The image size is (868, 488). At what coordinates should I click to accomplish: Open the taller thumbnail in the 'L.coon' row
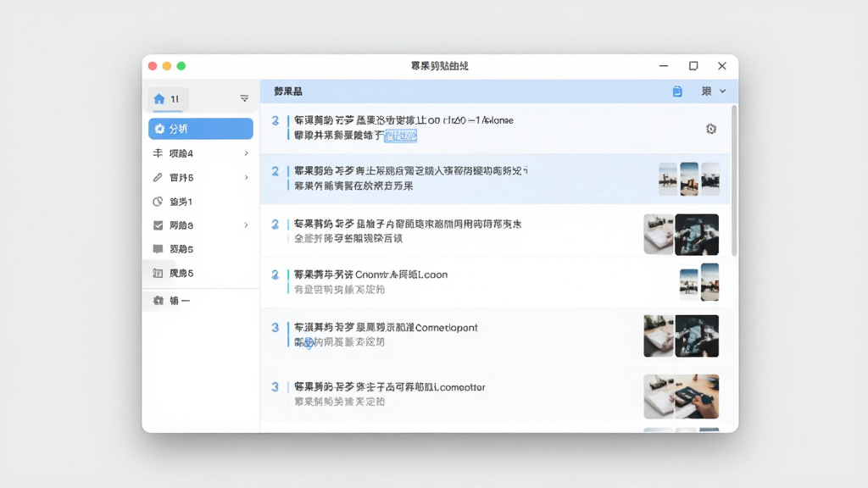pos(710,282)
